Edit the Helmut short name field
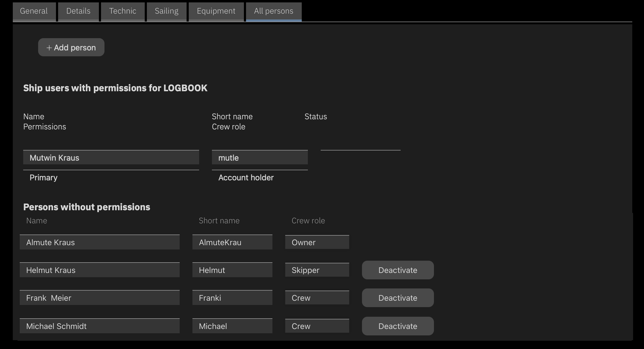 tap(232, 270)
